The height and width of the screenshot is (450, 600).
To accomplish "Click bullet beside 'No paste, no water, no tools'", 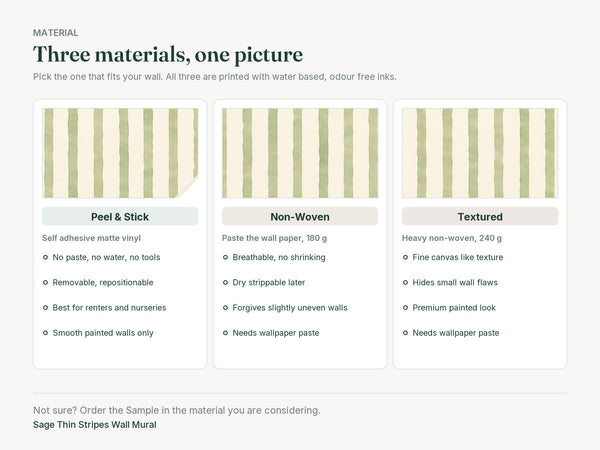I will (x=46, y=258).
